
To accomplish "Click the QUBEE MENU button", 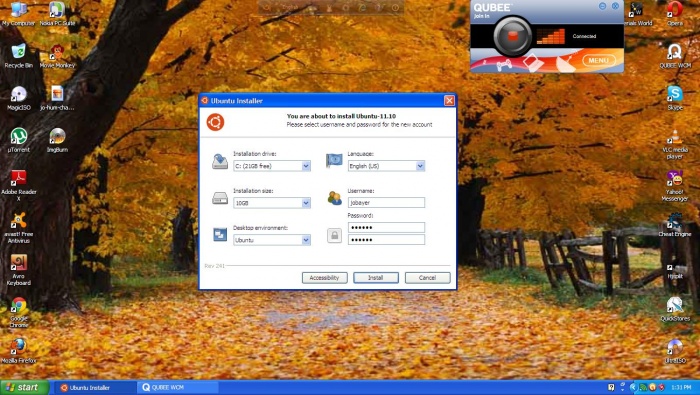I will [599, 60].
